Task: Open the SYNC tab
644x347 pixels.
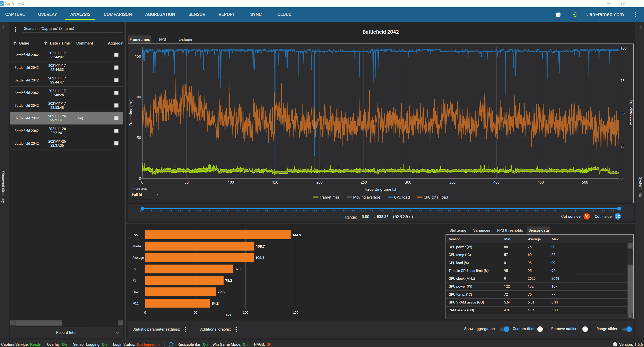Action: (256, 14)
